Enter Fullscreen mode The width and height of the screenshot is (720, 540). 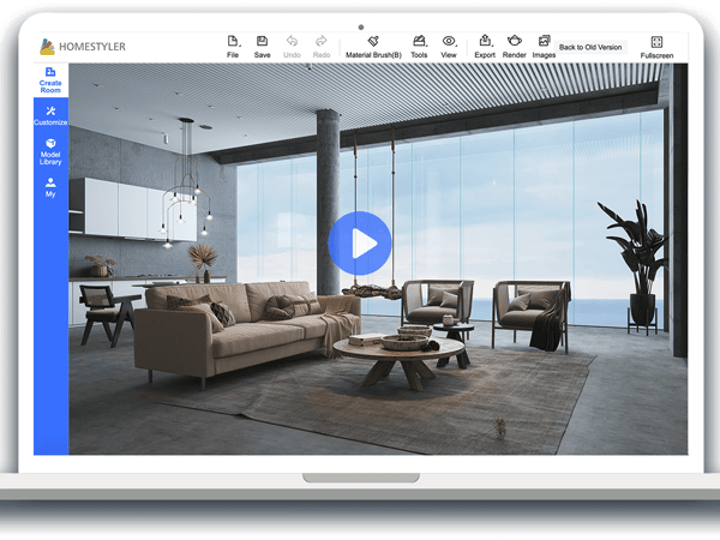pyautogui.click(x=657, y=47)
